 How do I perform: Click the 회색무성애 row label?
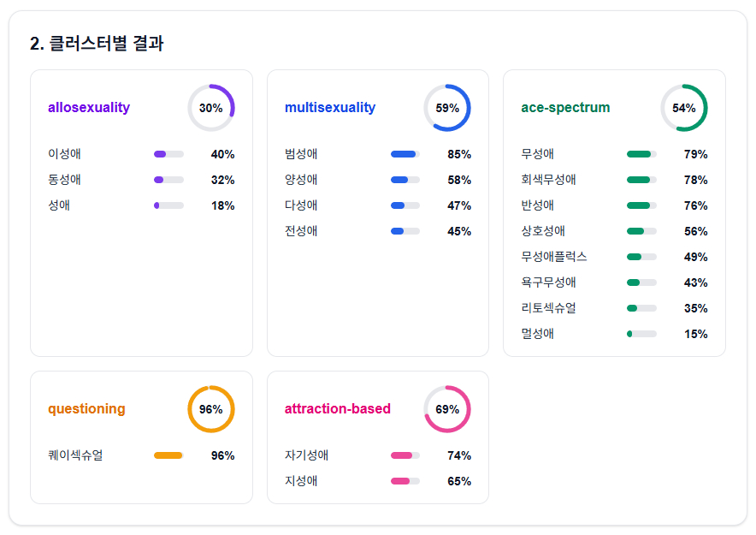coord(548,180)
